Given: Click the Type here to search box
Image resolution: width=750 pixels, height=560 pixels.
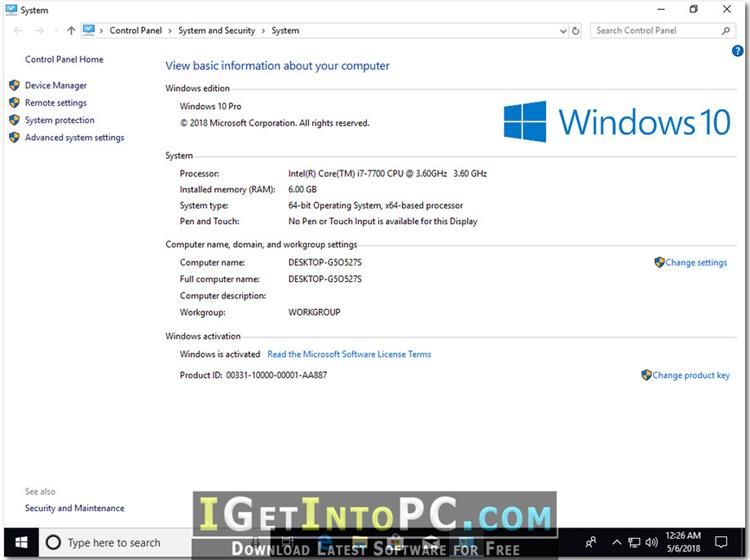Looking at the screenshot, I should click(x=114, y=543).
